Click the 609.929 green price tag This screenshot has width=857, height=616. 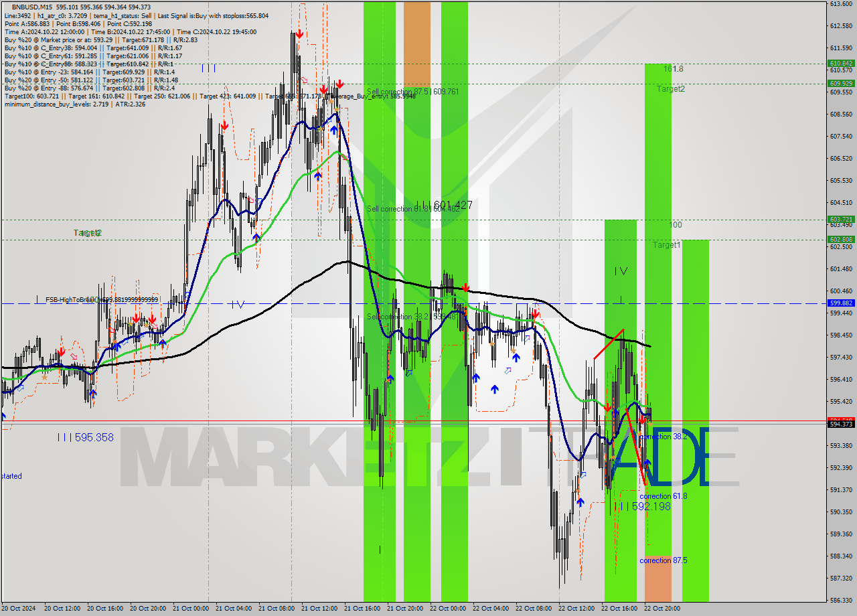click(x=841, y=84)
